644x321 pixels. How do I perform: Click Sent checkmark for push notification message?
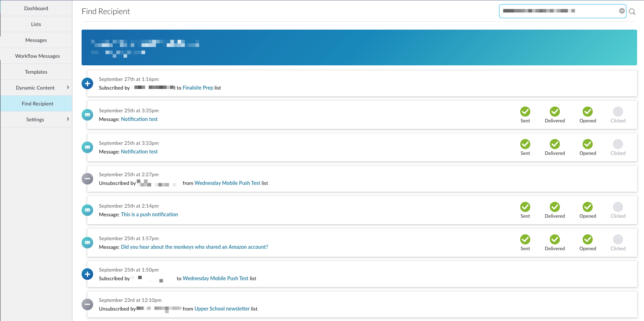525,207
